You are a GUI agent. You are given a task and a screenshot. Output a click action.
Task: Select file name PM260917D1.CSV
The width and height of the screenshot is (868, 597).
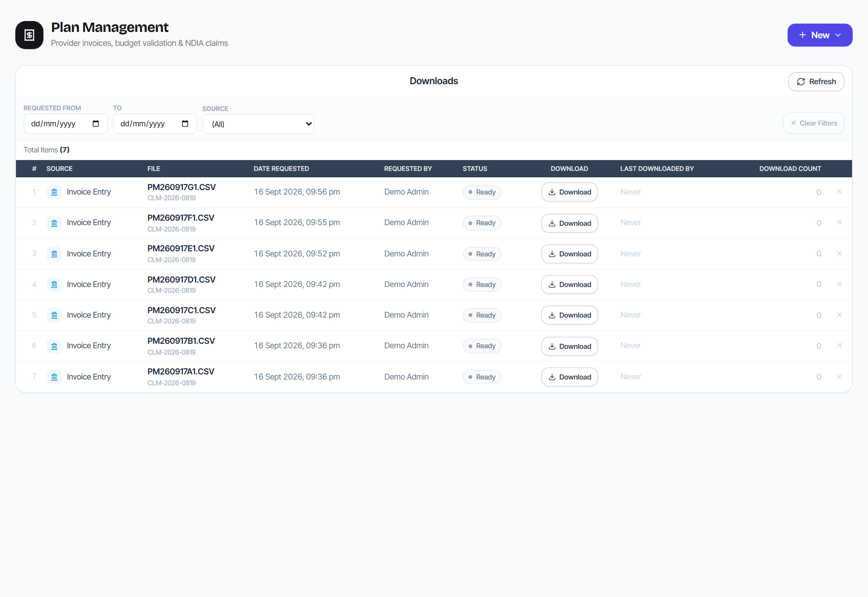click(182, 280)
